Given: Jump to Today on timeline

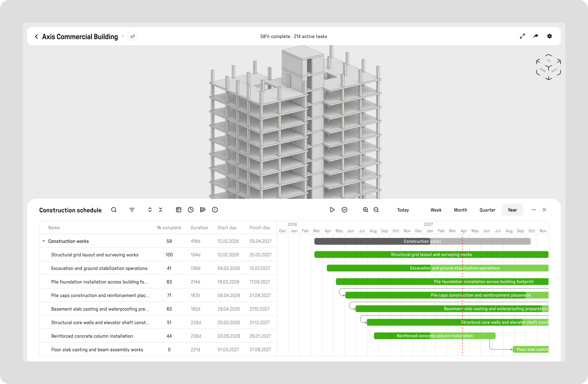Looking at the screenshot, I should (403, 210).
